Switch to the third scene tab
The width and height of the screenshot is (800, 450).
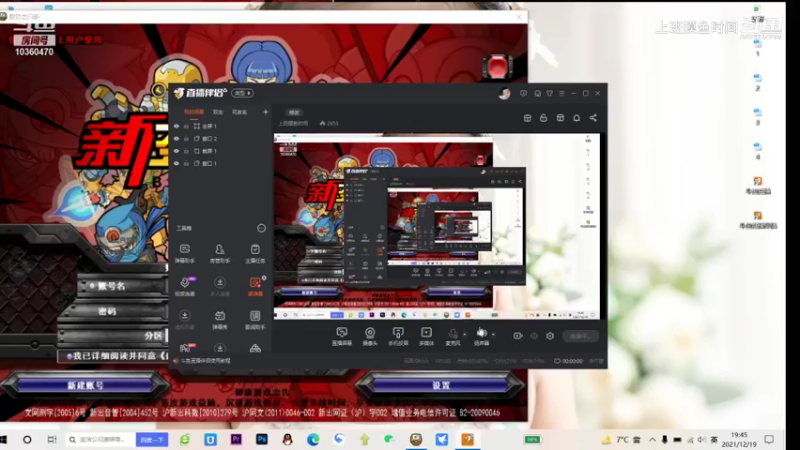click(239, 112)
